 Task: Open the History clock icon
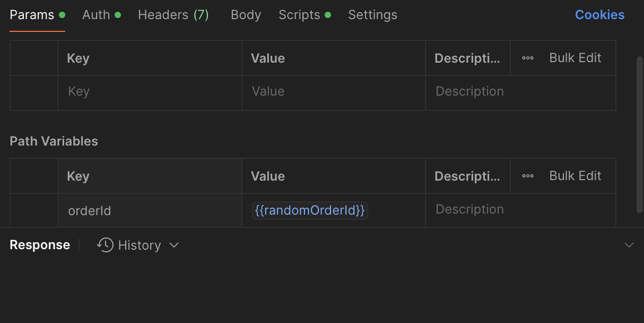pyautogui.click(x=105, y=245)
